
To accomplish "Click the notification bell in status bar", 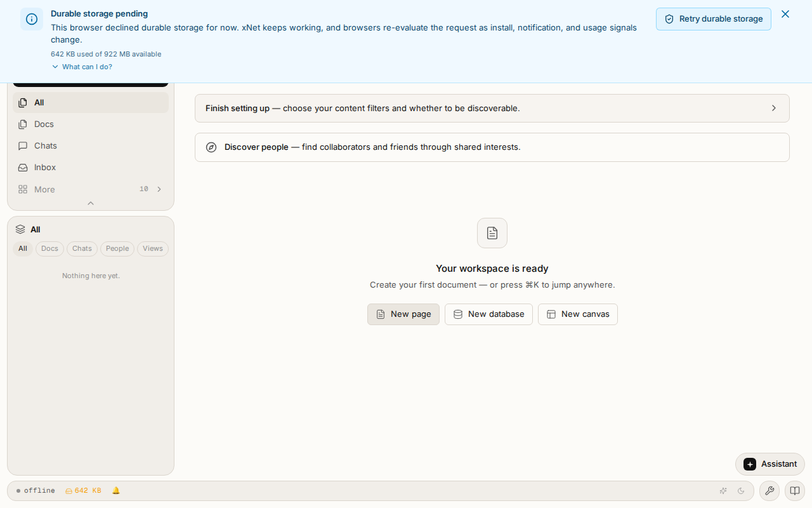I will [x=116, y=491].
